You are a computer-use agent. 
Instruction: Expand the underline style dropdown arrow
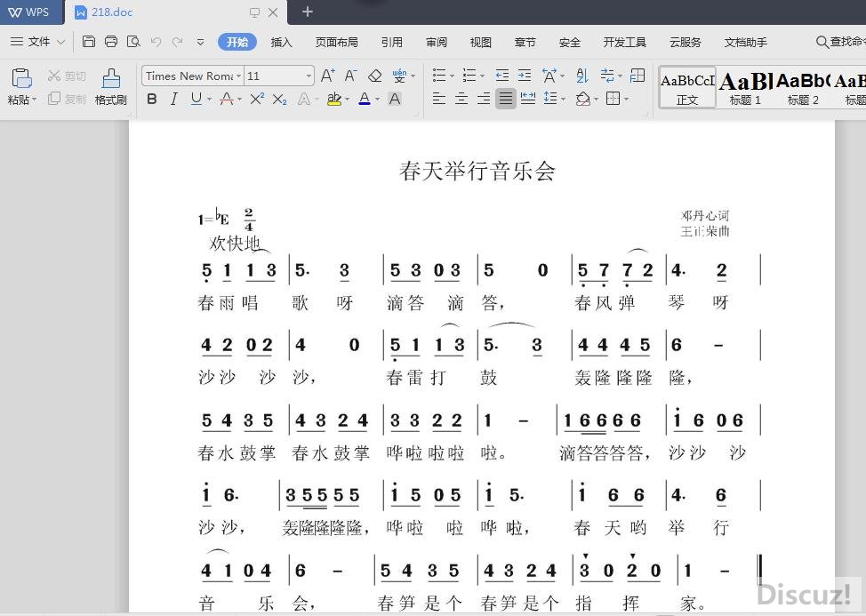[x=209, y=100]
